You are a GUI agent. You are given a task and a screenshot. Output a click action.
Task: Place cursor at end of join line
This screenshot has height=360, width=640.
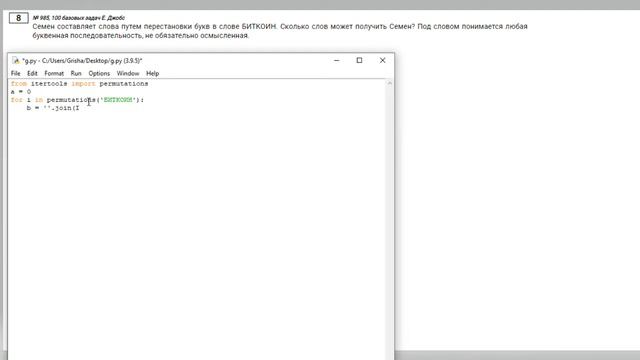click(x=80, y=108)
